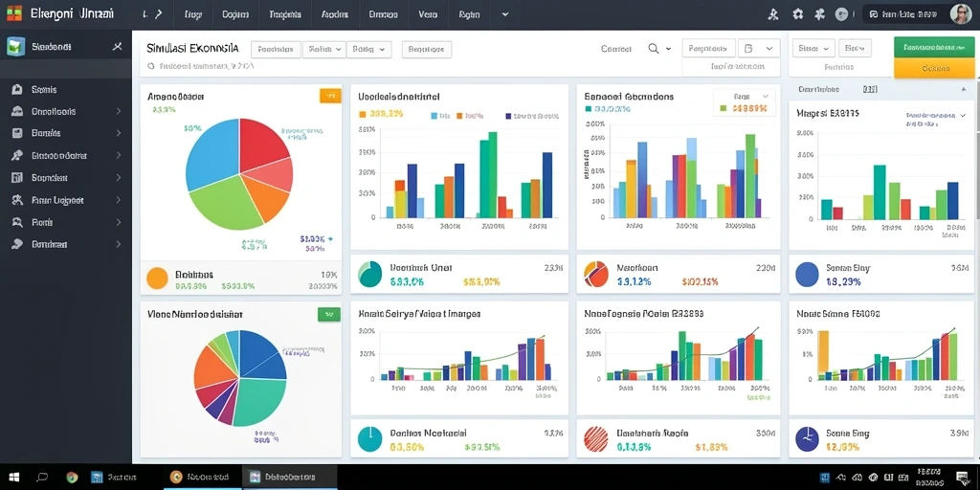Click the yellow button below the green button

tap(934, 68)
